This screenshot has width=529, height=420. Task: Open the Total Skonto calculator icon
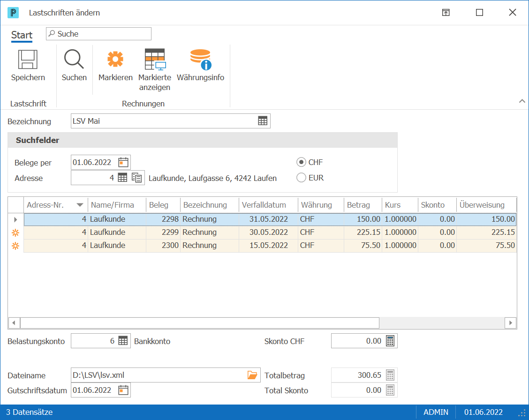click(390, 390)
